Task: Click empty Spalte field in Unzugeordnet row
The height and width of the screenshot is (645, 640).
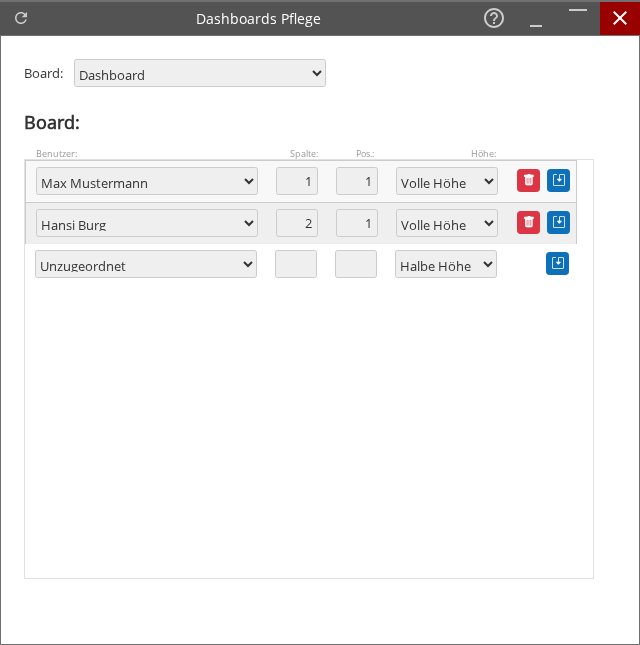Action: 296,265
